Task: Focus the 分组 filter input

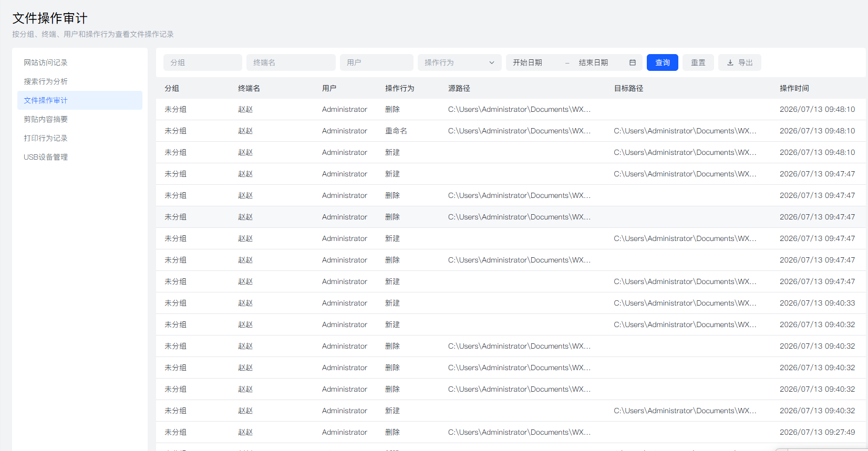Action: 203,62
